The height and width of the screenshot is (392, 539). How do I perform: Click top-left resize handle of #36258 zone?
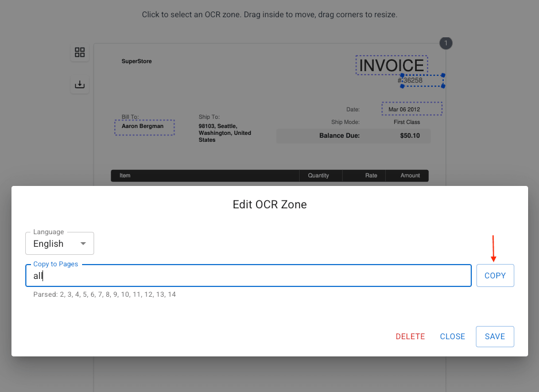[402, 75]
